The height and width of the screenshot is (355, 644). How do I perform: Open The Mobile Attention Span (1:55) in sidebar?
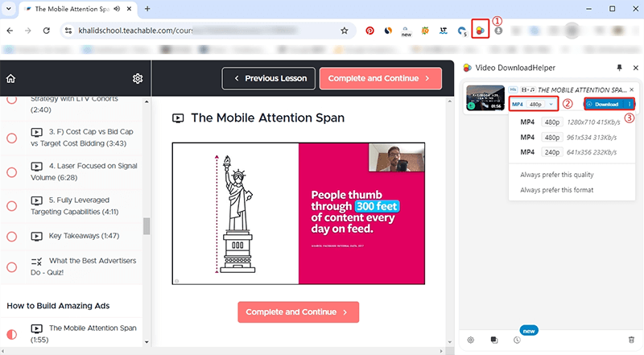point(84,333)
